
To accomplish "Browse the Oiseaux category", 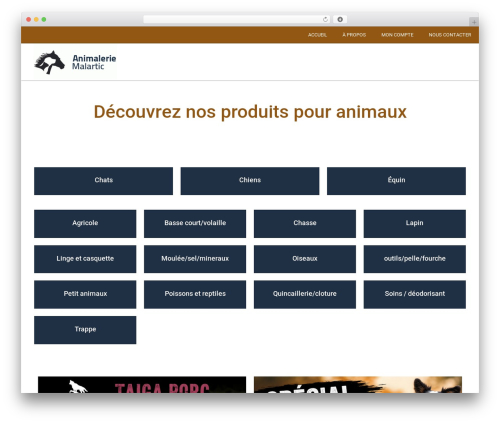I will pos(305,259).
